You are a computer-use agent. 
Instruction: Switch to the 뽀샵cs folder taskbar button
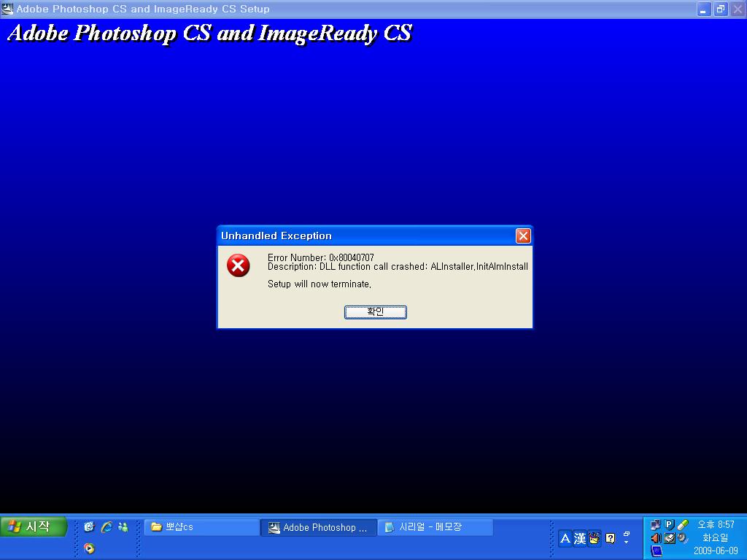coord(201,527)
